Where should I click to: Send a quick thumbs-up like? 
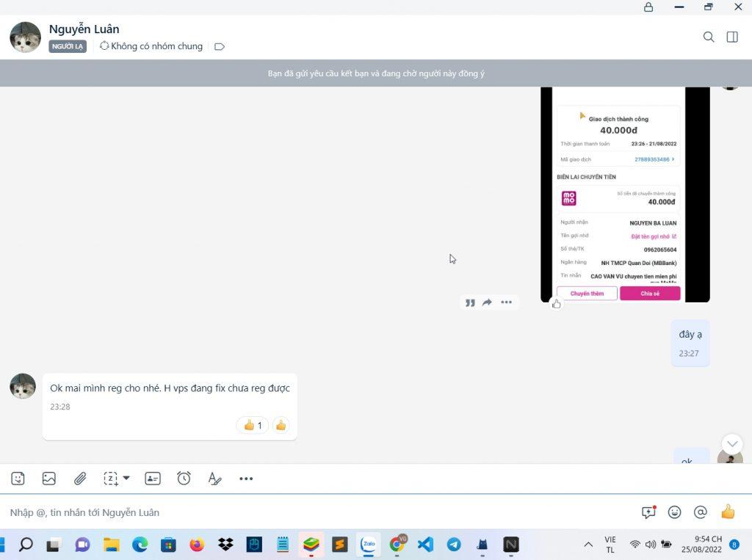tap(728, 512)
